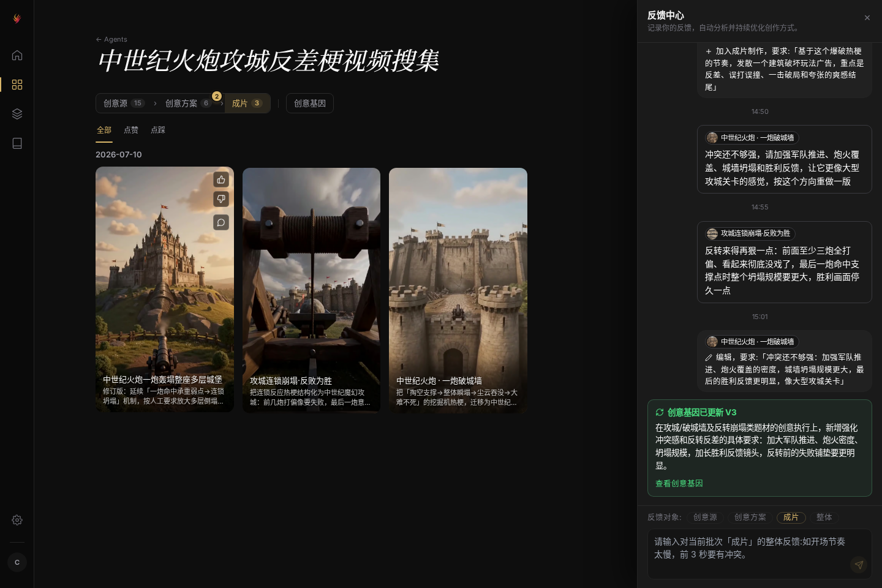
Task: Click the chevron between 创意源 and 创意方案
Action: tap(155, 104)
